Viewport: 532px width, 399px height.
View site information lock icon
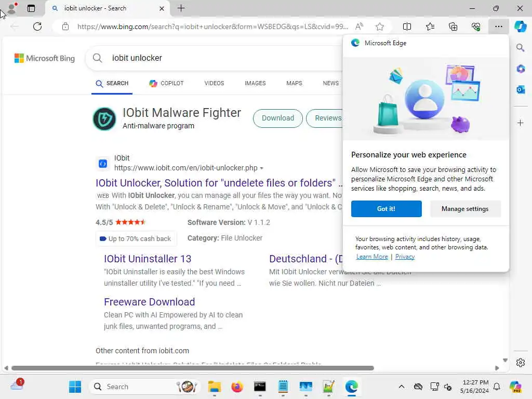click(x=65, y=26)
